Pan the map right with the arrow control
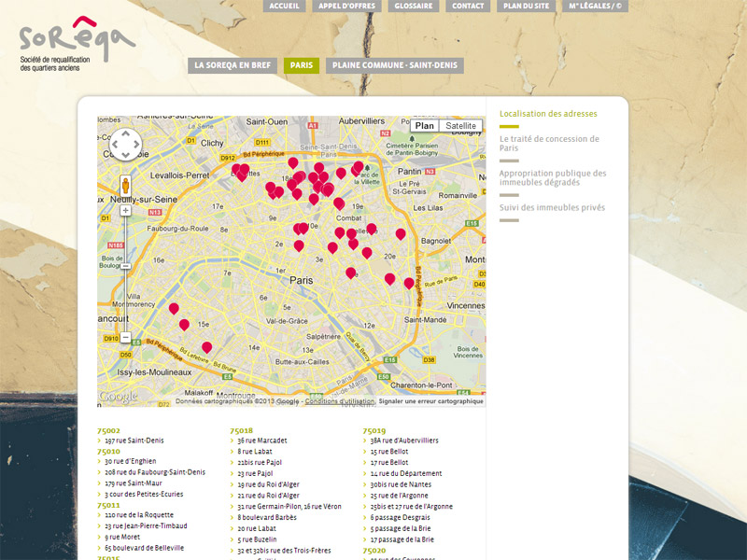 tap(135, 144)
